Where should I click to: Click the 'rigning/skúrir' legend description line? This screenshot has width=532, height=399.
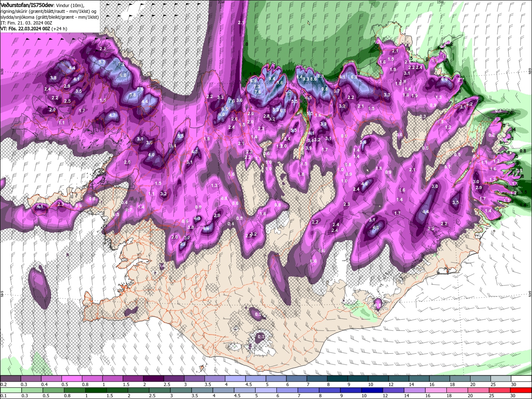coord(49,11)
